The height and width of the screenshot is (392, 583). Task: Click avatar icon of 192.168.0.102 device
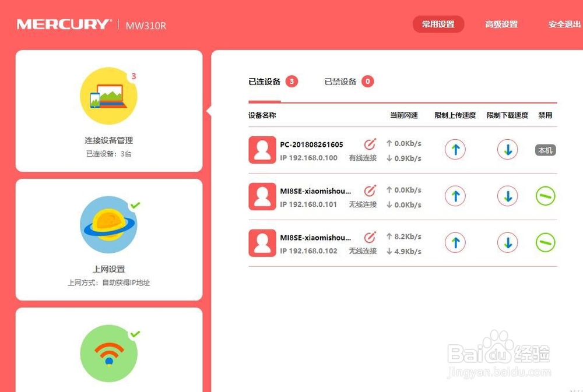(262, 243)
